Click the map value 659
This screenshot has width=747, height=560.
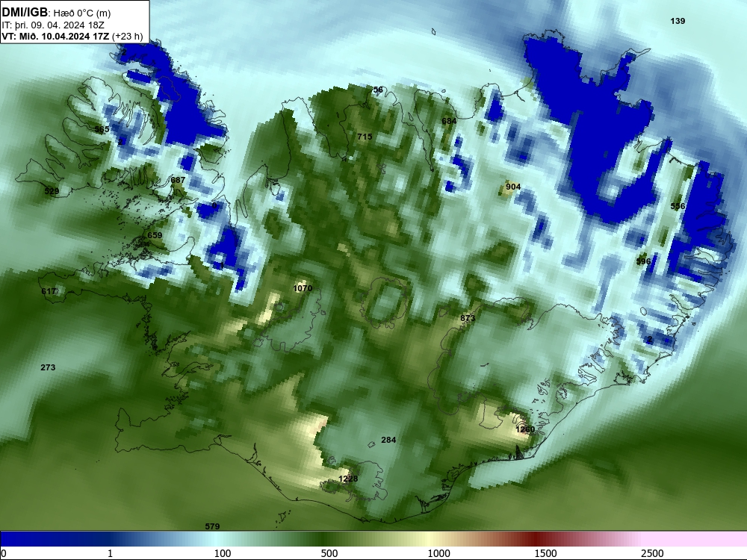155,234
